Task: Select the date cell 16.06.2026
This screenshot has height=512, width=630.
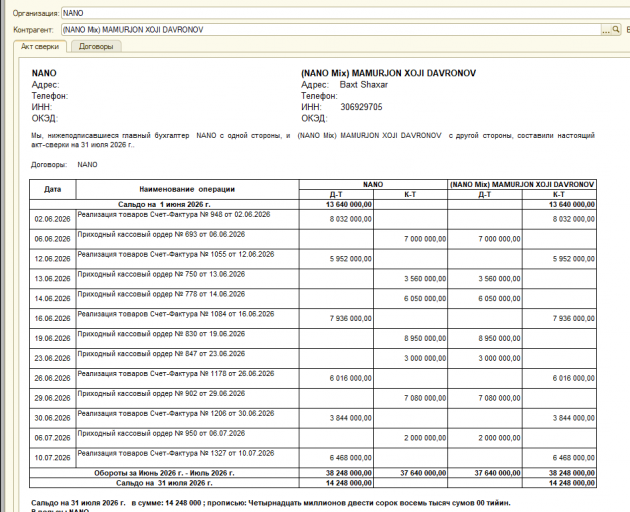Action: point(53,319)
